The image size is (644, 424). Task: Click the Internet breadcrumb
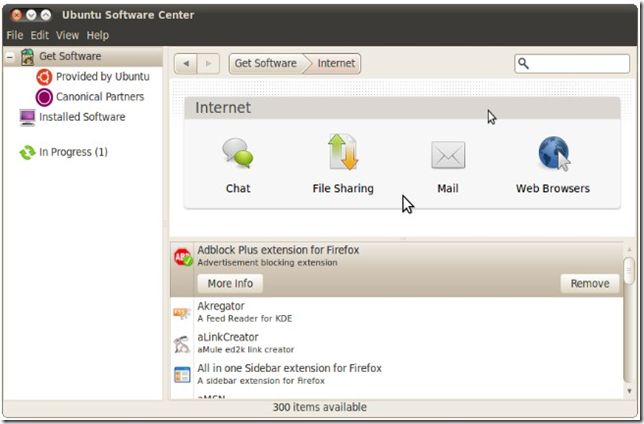(336, 63)
